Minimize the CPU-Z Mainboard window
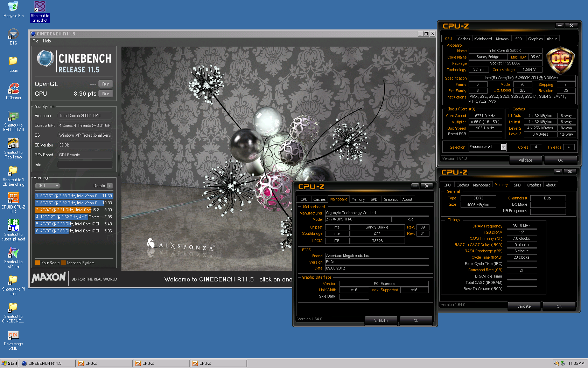Viewport: 588px width, 368px height. pos(415,186)
